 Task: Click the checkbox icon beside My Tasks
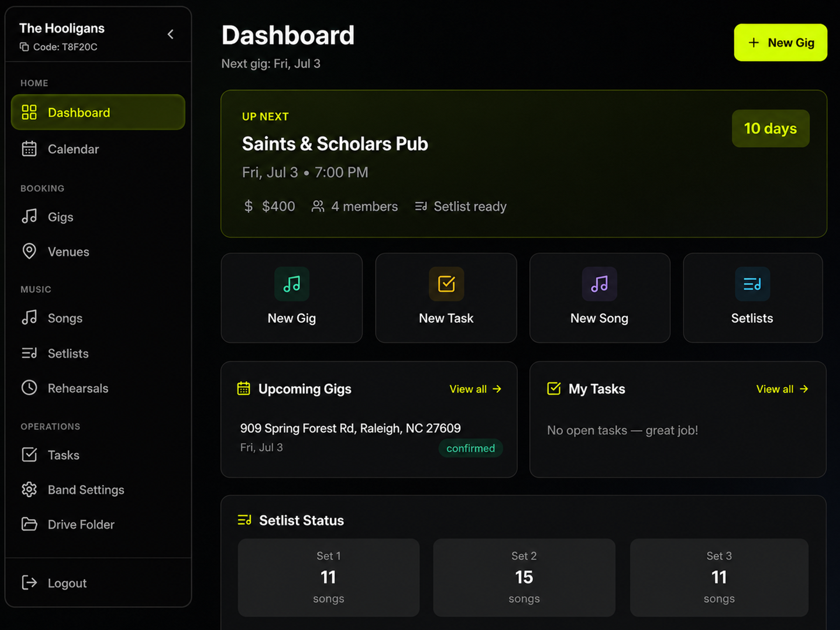click(x=554, y=389)
